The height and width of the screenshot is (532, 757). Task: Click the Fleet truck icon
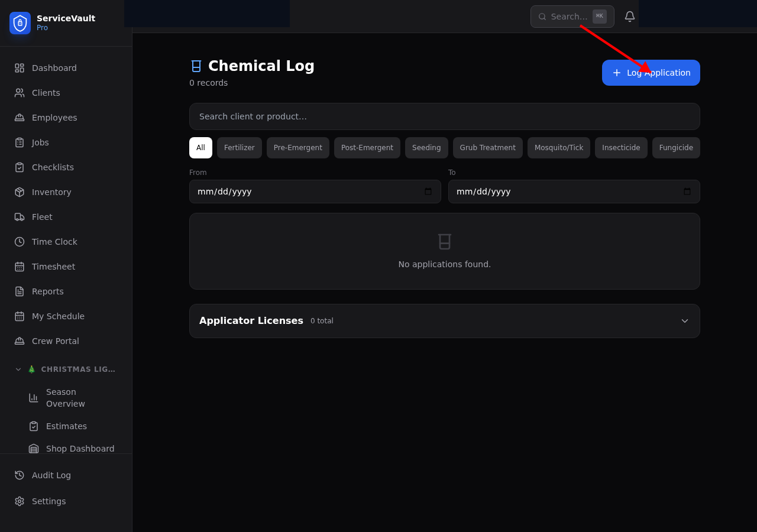[18, 217]
